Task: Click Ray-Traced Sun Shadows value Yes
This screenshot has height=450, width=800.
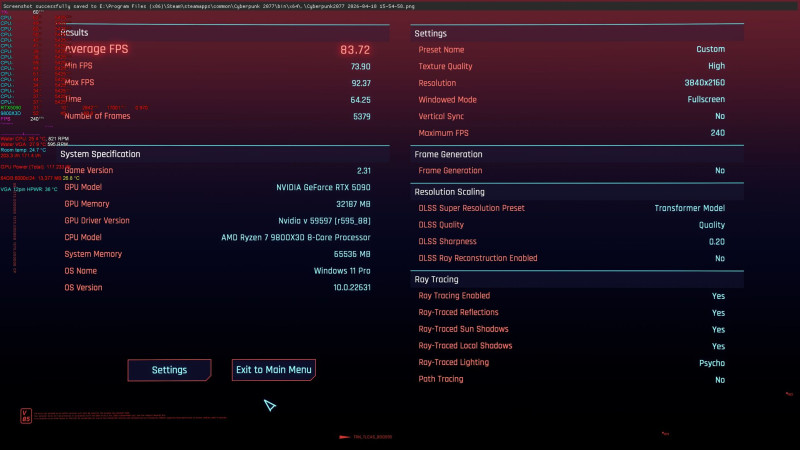Action: 718,330
